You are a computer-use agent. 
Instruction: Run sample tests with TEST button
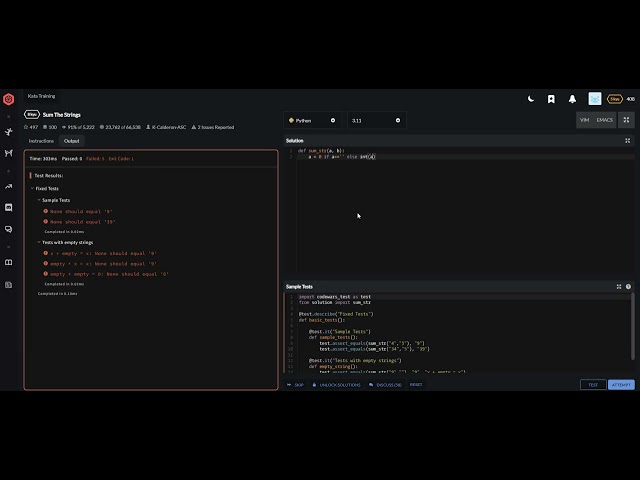(x=593, y=385)
